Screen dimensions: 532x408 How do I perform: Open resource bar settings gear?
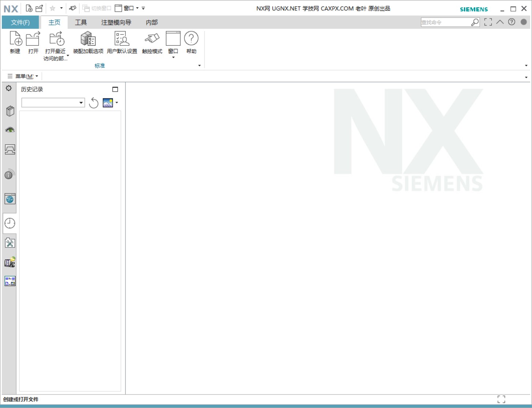tap(9, 88)
